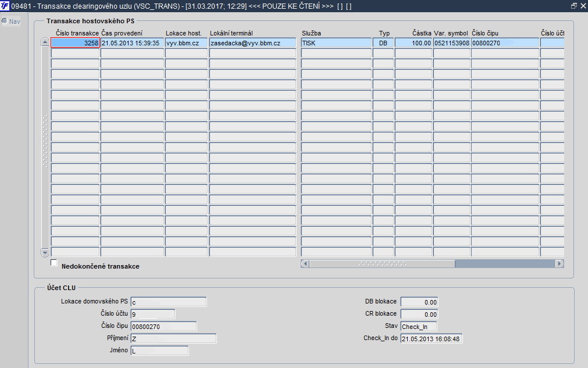Click the Nedokončené transakce label
This screenshot has width=588, height=368.
tap(101, 266)
